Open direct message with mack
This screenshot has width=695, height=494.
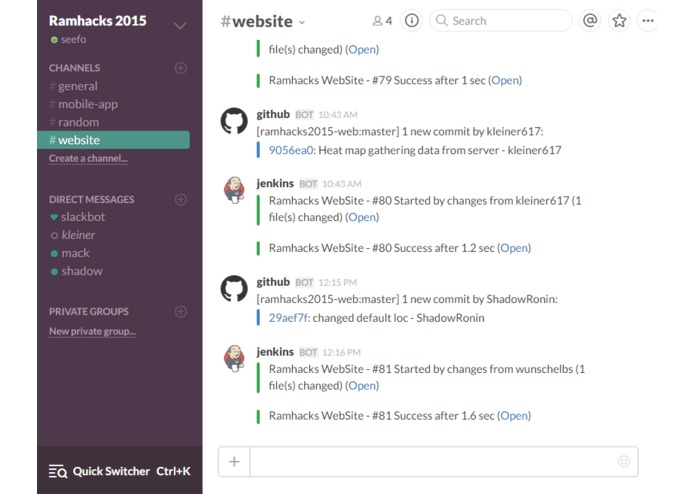[70, 253]
